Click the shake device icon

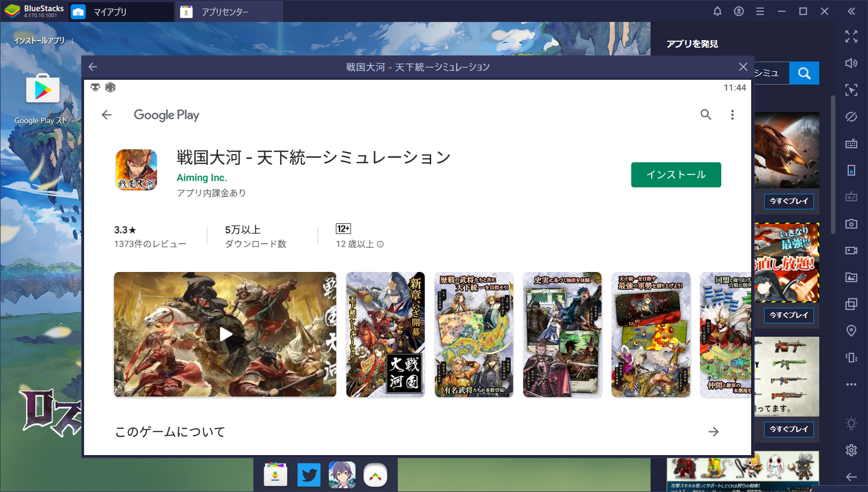pos(851,358)
